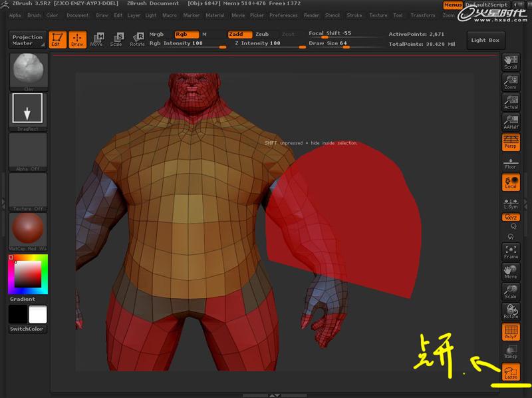Select the Draw mode button
This screenshot has height=398, width=532.
pyautogui.click(x=77, y=39)
